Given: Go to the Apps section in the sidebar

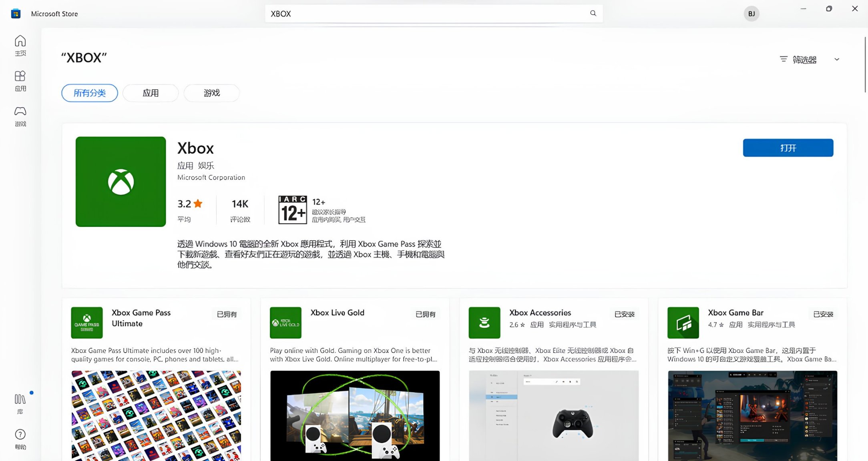Looking at the screenshot, I should 20,80.
